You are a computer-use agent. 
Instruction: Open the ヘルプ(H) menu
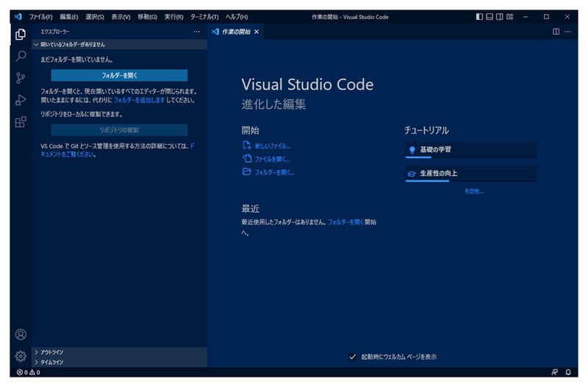pyautogui.click(x=237, y=17)
